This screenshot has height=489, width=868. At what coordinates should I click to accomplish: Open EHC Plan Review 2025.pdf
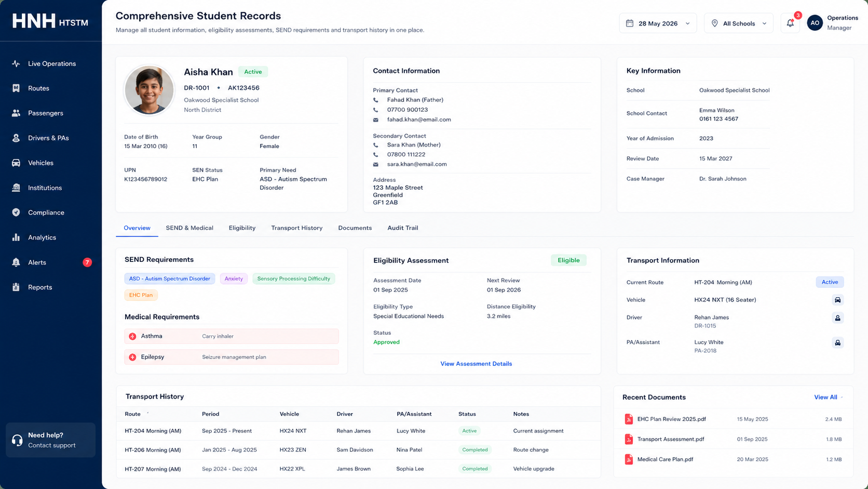(672, 419)
